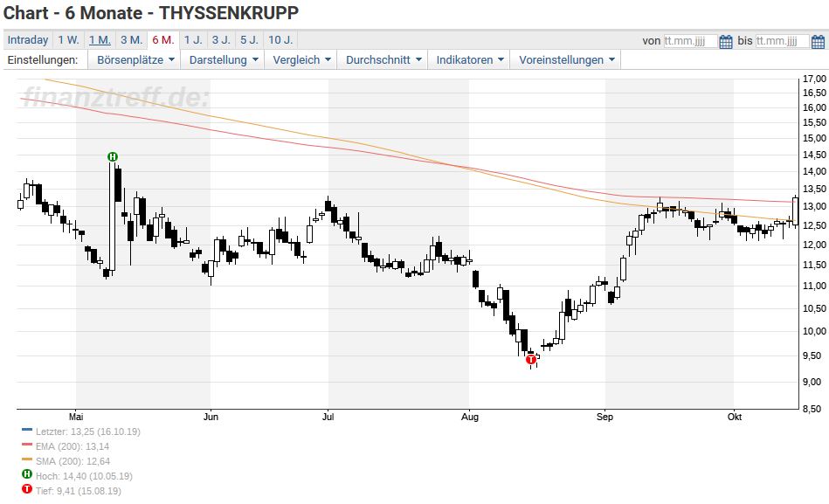829x504 pixels.
Task: Select 3 M. chart period
Action: tap(131, 40)
